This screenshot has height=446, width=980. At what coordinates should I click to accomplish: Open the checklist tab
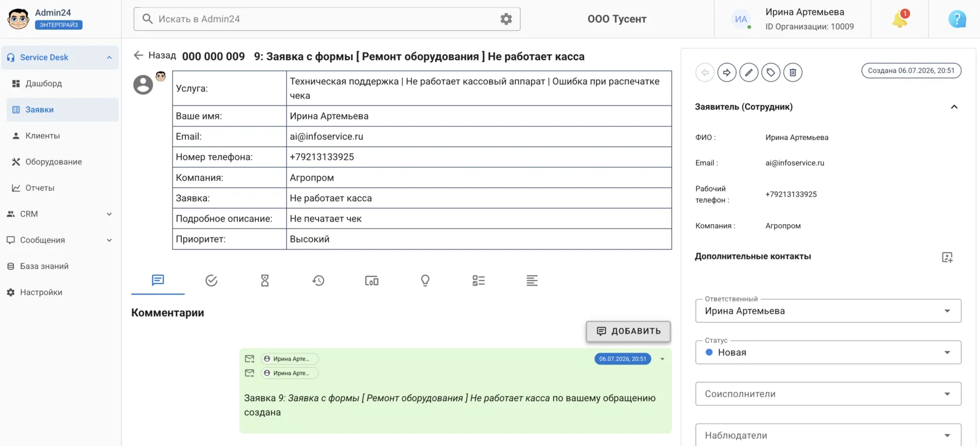479,280
